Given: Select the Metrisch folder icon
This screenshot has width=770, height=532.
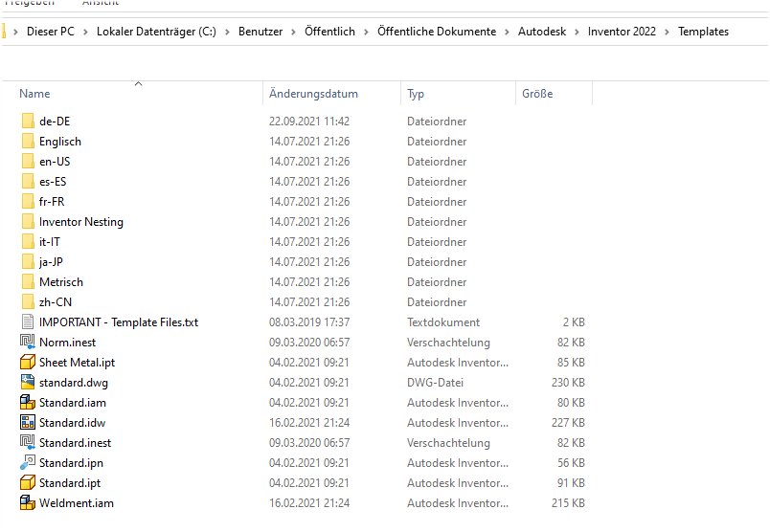Looking at the screenshot, I should 28,281.
